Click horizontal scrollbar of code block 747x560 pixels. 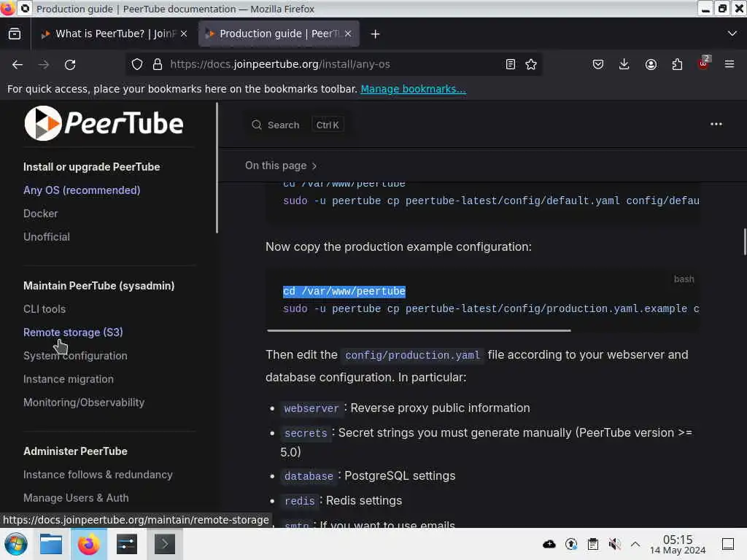419,330
